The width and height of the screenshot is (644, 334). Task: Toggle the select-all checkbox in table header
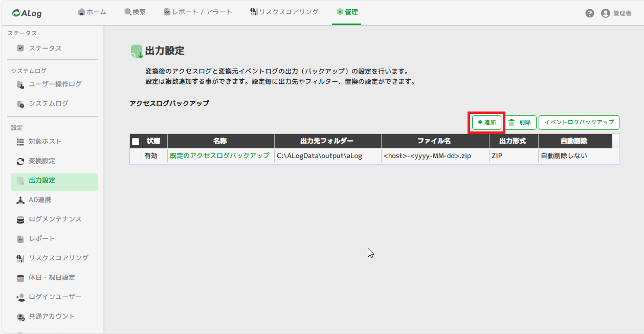[x=136, y=142]
